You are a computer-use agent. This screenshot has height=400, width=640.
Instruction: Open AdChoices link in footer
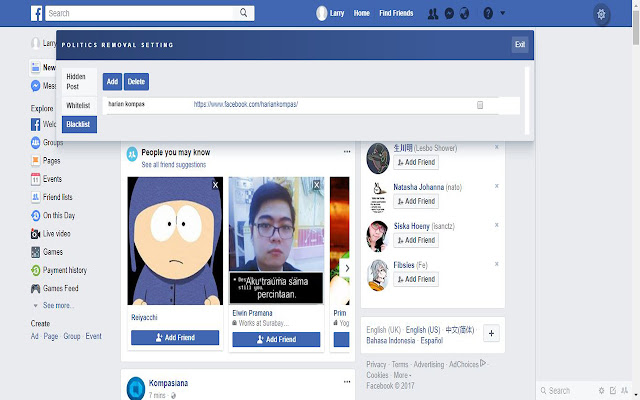pos(464,364)
